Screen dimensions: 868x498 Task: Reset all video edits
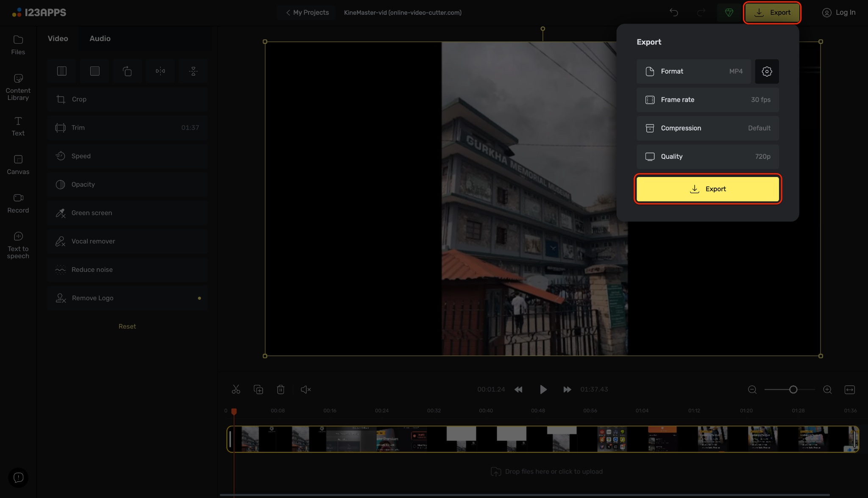click(x=127, y=326)
